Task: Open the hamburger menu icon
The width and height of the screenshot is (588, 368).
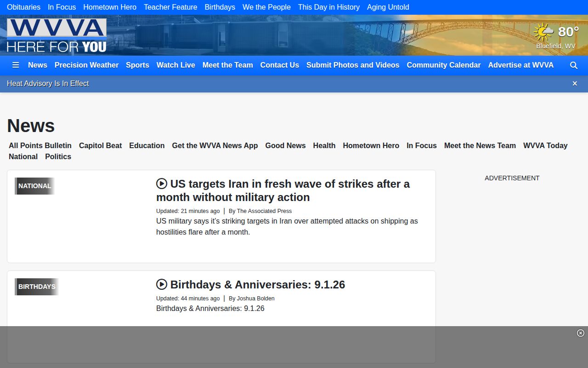Action: [x=16, y=65]
